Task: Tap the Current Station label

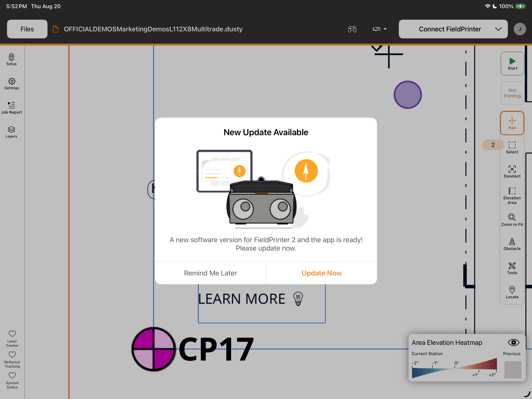Action: (x=427, y=354)
